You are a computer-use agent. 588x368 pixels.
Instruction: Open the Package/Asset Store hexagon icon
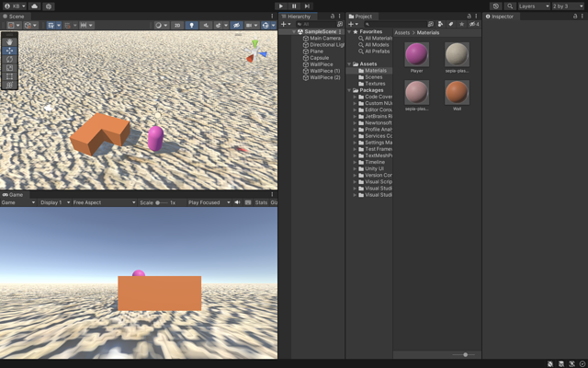[49, 6]
